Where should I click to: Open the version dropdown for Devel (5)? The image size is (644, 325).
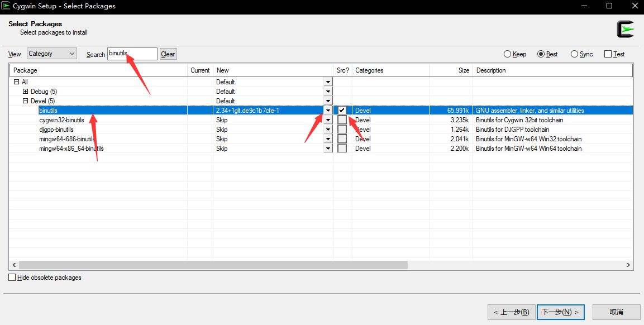(328, 101)
